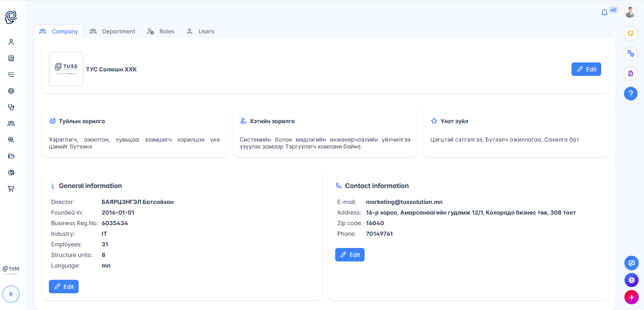Open the pie chart reports icon in sidebar

point(11,173)
